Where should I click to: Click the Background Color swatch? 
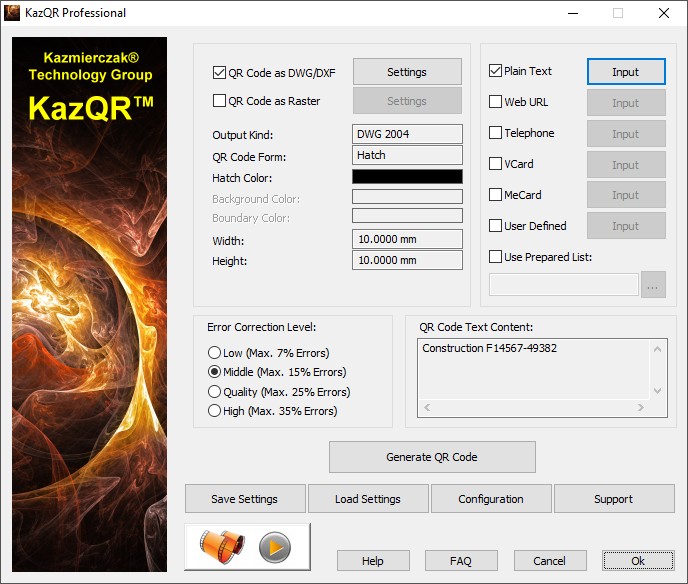click(x=407, y=197)
